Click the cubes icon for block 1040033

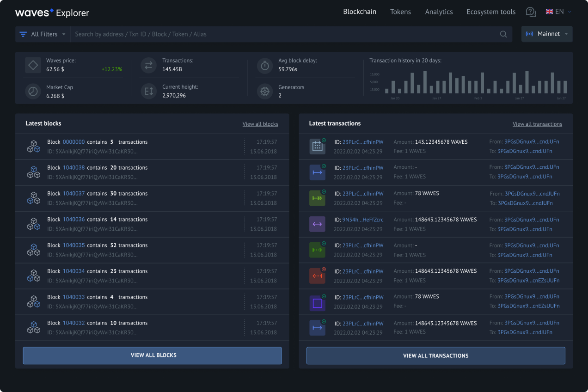click(33, 302)
